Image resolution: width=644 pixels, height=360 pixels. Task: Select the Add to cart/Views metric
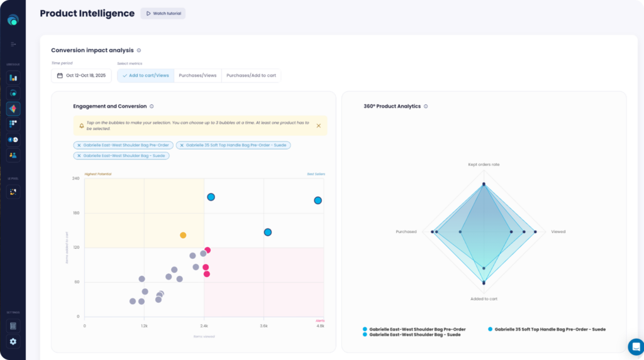[x=146, y=75]
